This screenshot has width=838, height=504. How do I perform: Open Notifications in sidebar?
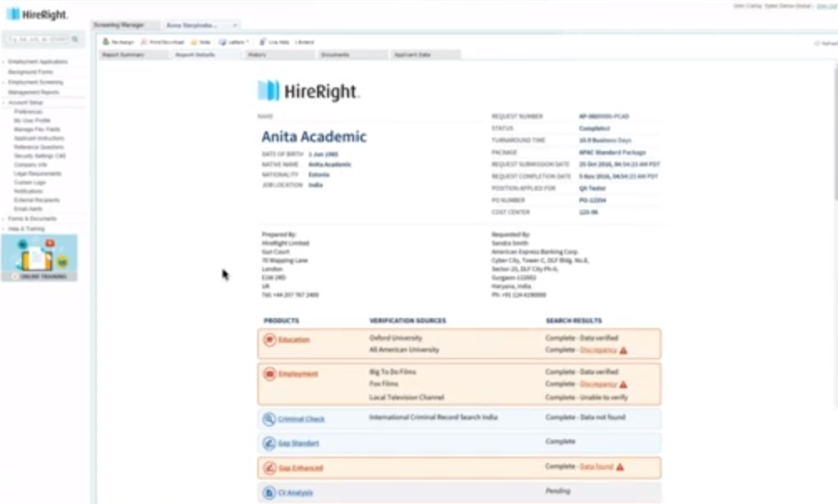[28, 191]
